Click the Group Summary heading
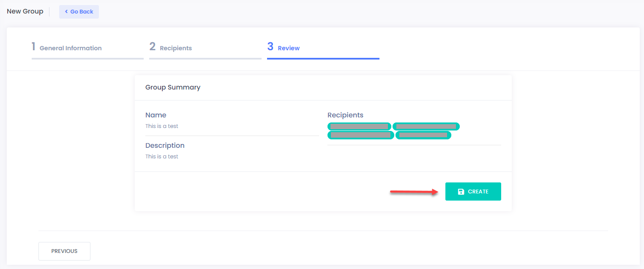 (x=173, y=87)
